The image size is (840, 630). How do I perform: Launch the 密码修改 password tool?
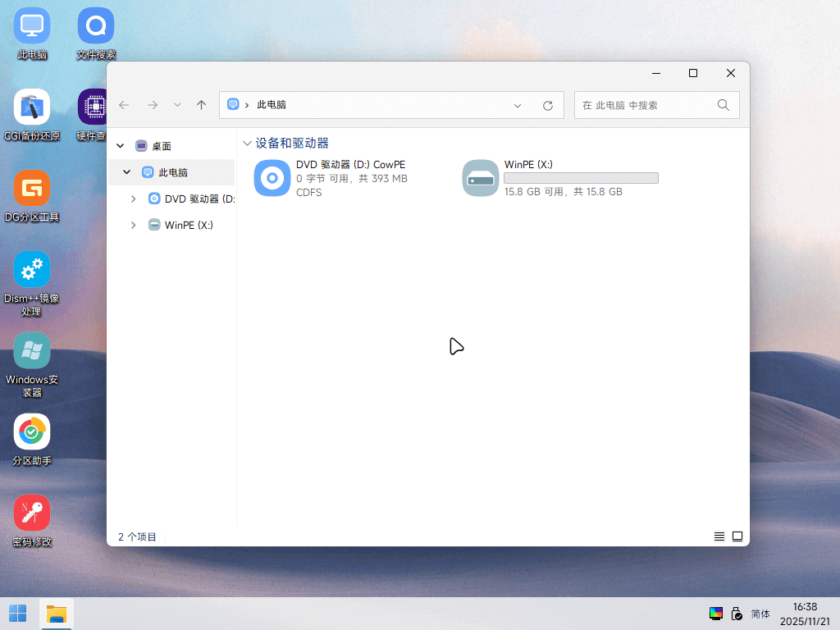[x=32, y=521]
